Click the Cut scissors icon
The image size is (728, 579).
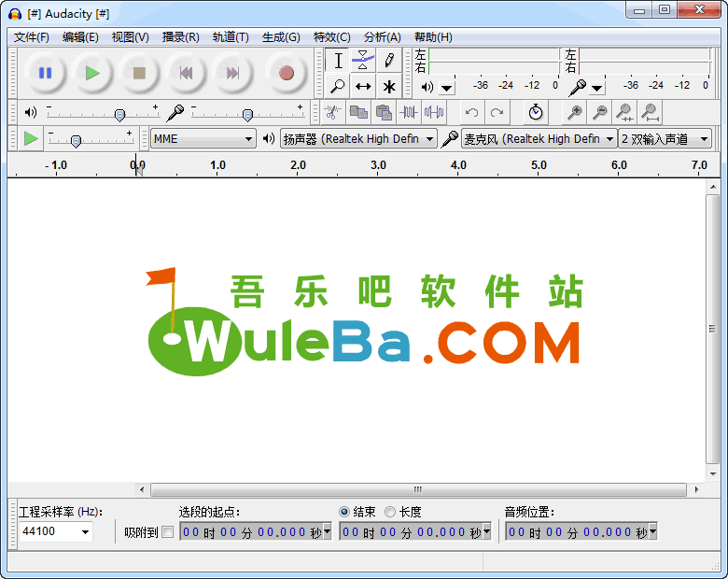[x=333, y=112]
